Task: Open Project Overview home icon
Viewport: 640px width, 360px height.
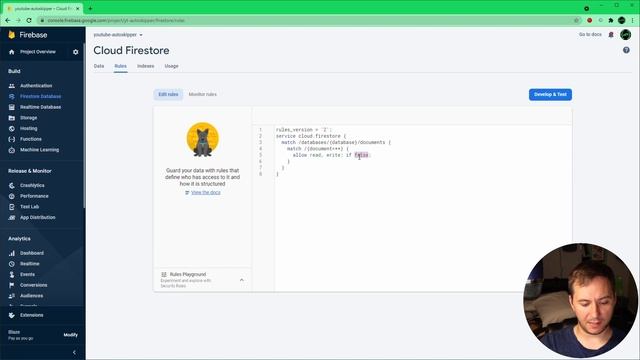Action: click(x=11, y=52)
